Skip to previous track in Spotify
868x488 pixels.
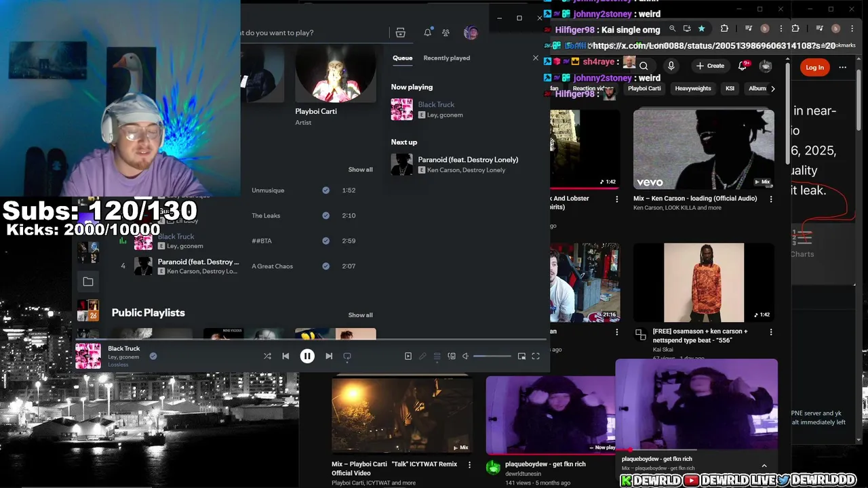285,356
